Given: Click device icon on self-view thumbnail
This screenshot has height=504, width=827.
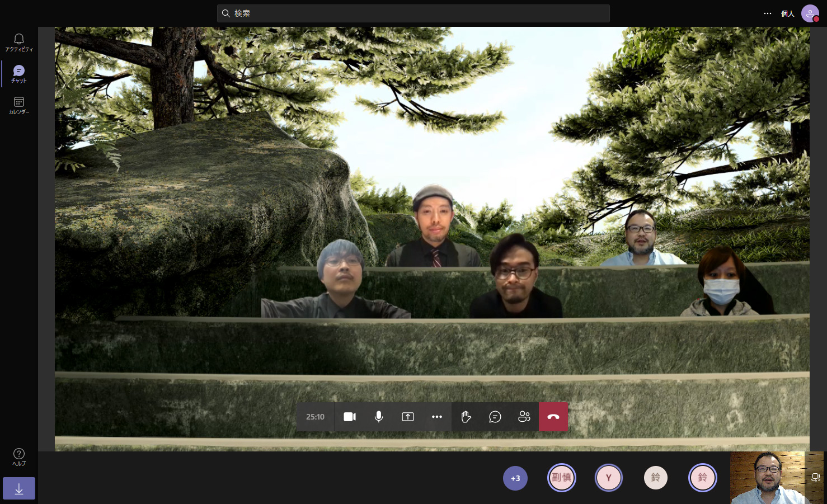Looking at the screenshot, I should (x=816, y=477).
